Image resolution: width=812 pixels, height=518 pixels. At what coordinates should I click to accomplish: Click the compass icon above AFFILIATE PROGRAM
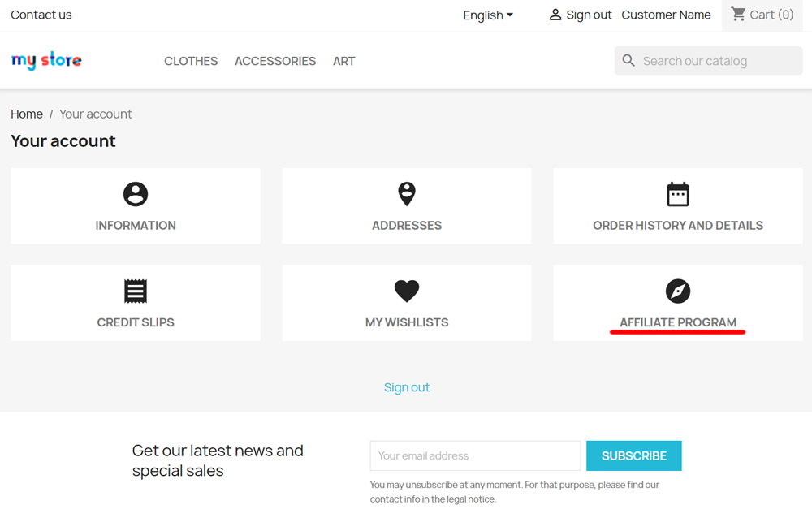click(x=678, y=291)
